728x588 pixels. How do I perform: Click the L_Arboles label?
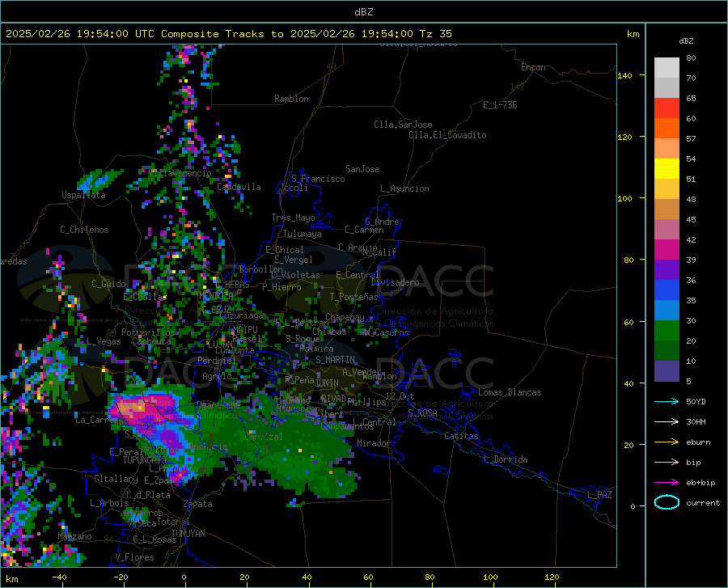pyautogui.click(x=109, y=503)
